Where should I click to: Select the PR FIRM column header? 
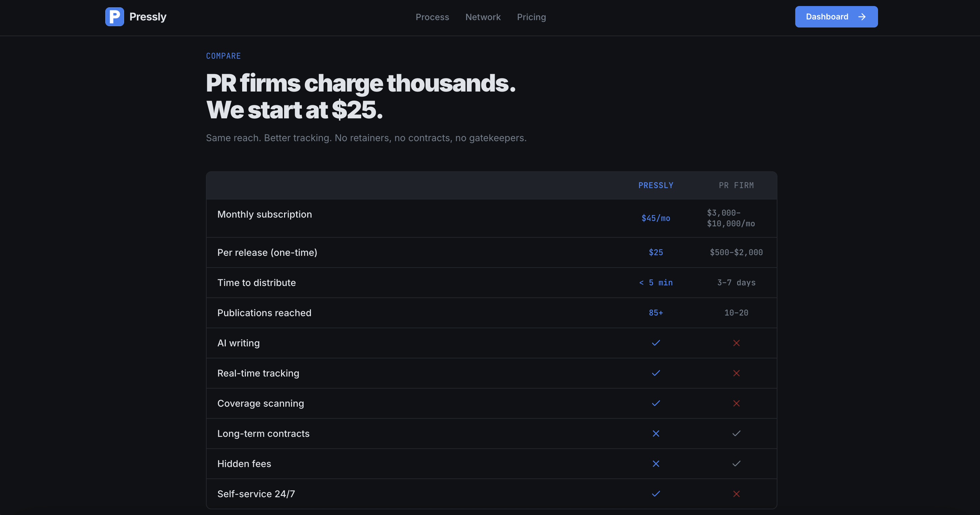736,185
